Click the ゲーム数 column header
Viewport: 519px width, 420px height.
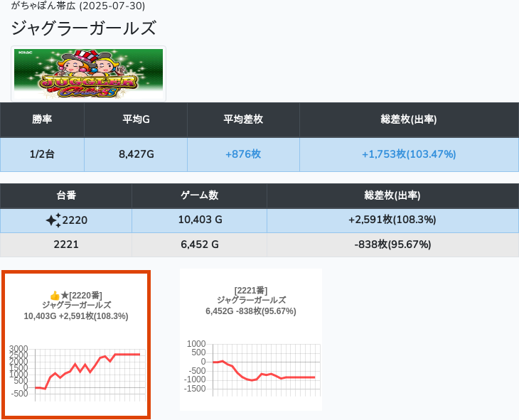click(199, 195)
